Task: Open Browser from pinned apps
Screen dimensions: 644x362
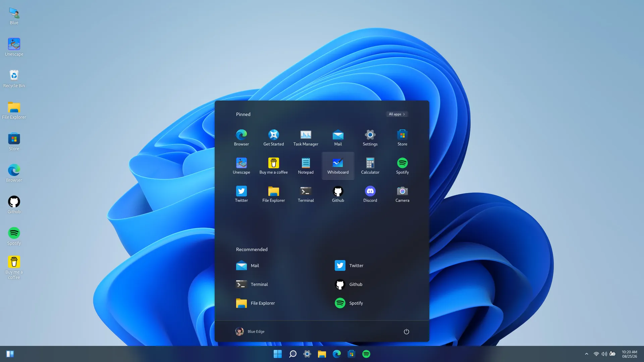Action: (241, 138)
